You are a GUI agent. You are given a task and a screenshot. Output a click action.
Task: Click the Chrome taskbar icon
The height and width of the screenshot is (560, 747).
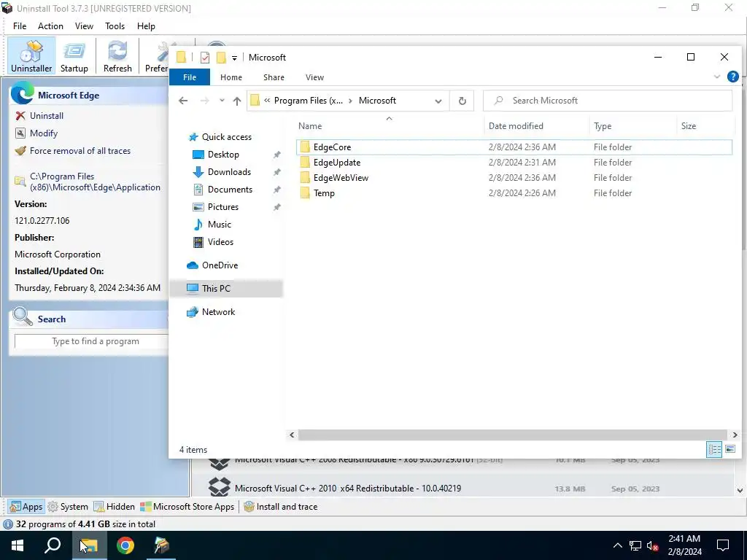click(x=125, y=545)
